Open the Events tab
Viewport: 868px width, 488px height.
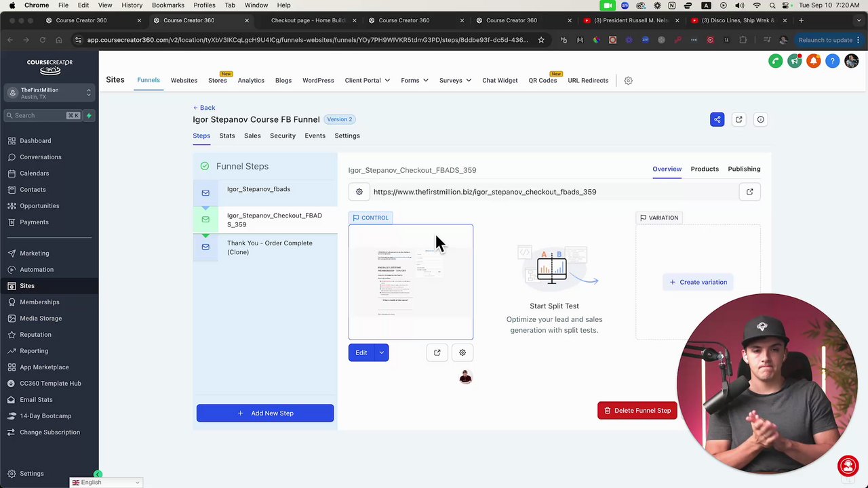pyautogui.click(x=315, y=136)
